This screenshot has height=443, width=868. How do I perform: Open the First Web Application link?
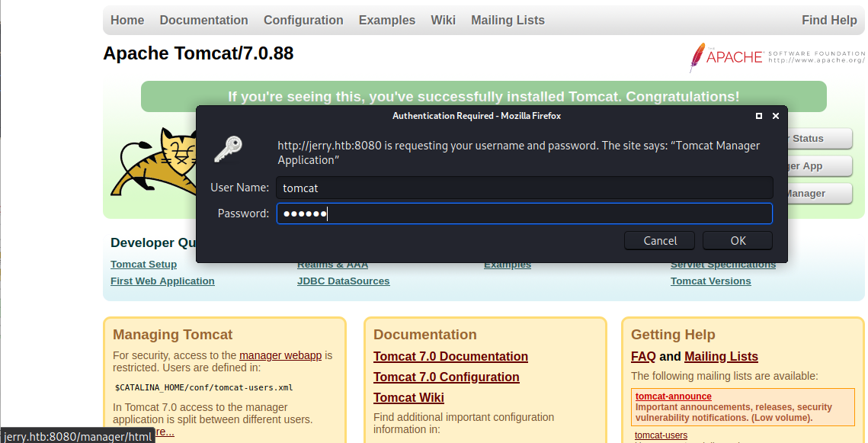(x=162, y=281)
